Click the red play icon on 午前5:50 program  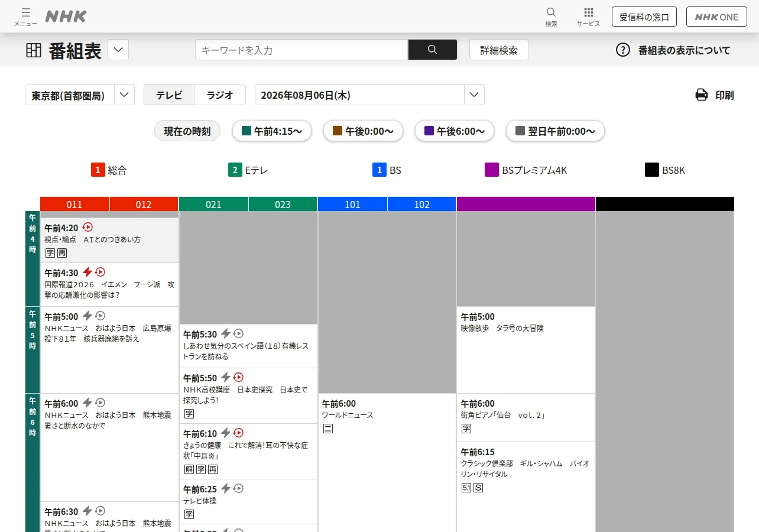(x=238, y=377)
